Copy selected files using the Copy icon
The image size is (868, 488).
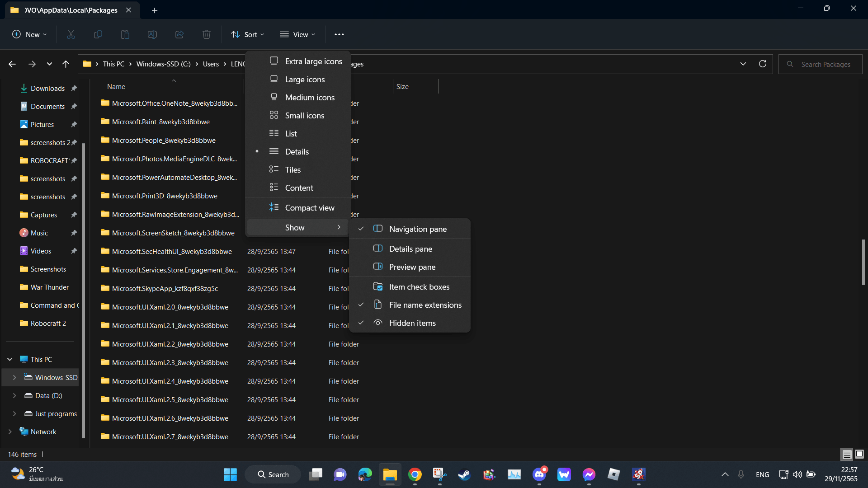tap(98, 34)
